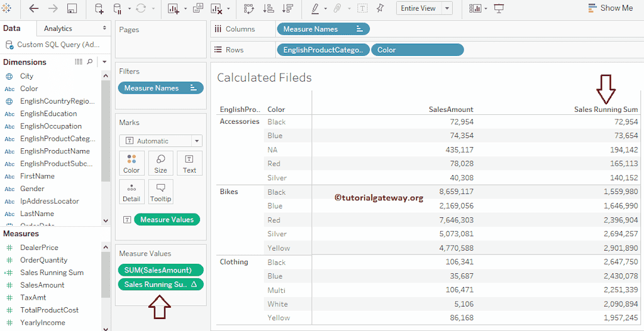The height and width of the screenshot is (331, 644).
Task: Click the Dimensions list scrollbar down arrow
Action: pos(106,220)
